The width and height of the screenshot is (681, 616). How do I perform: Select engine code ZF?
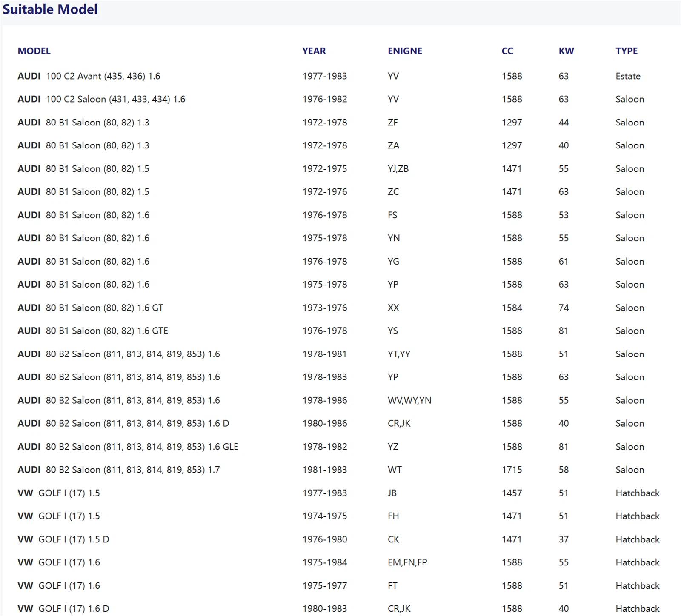coord(392,123)
